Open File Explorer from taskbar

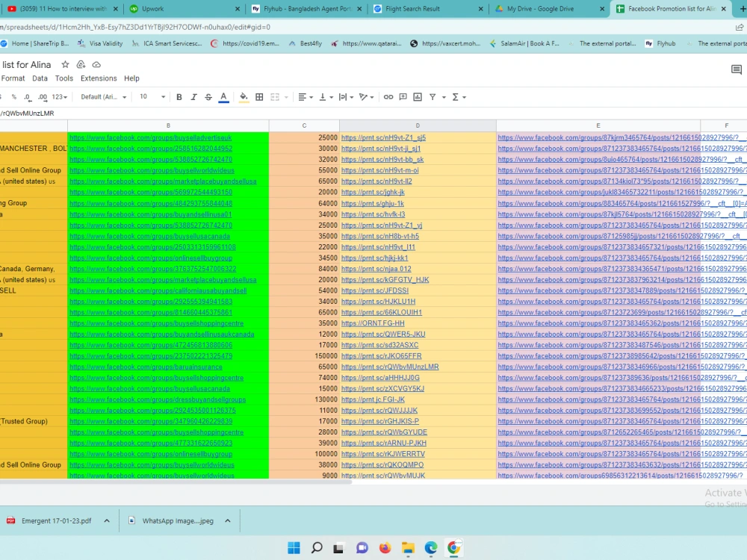[x=408, y=547]
